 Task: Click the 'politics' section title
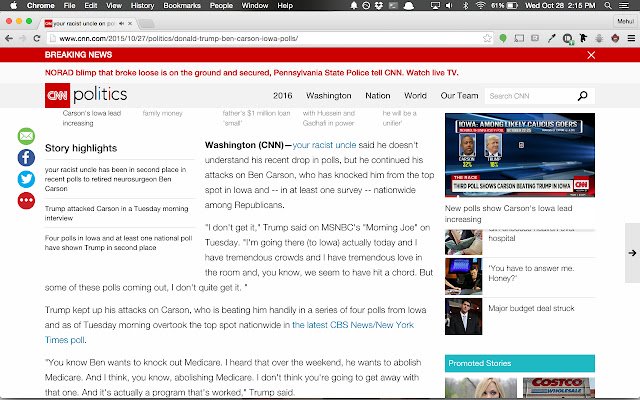tap(100, 94)
